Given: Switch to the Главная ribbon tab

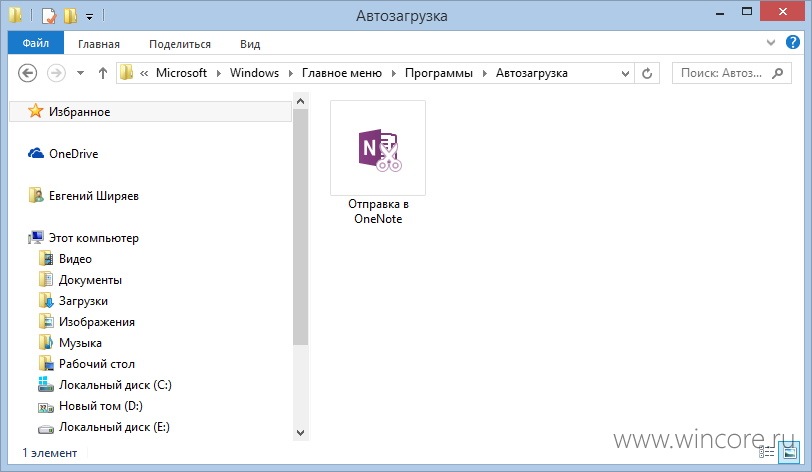Looking at the screenshot, I should coord(99,44).
